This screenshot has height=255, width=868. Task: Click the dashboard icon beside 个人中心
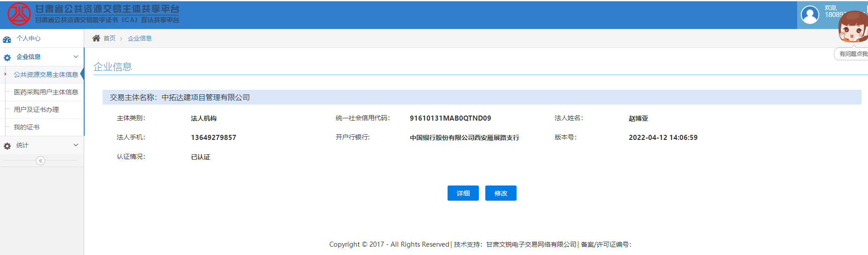click(7, 39)
